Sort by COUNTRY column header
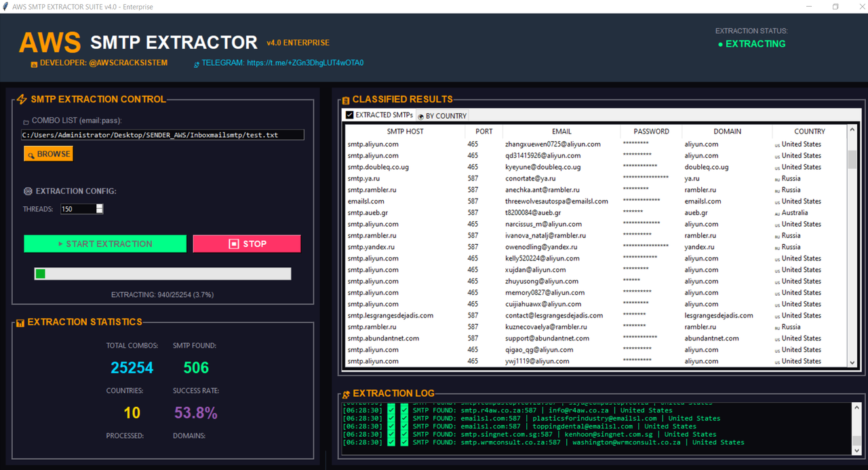The image size is (868, 470). pos(810,132)
